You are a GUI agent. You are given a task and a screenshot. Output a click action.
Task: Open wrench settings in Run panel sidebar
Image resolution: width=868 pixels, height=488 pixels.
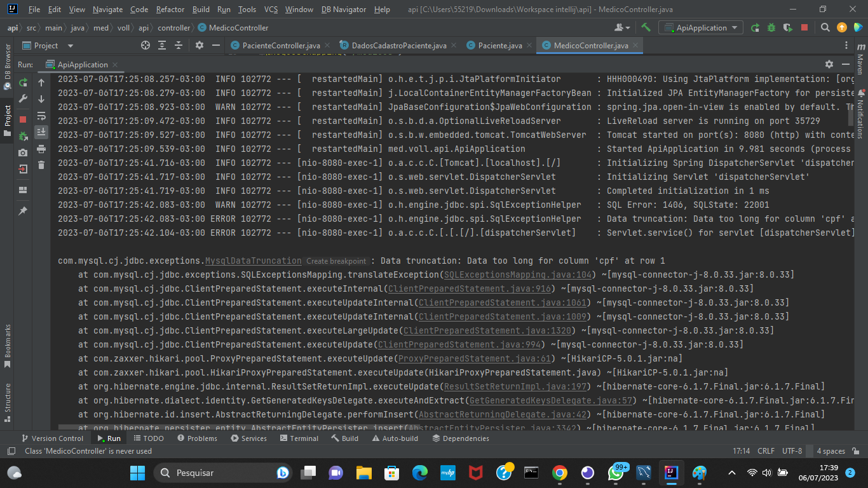tap(23, 99)
